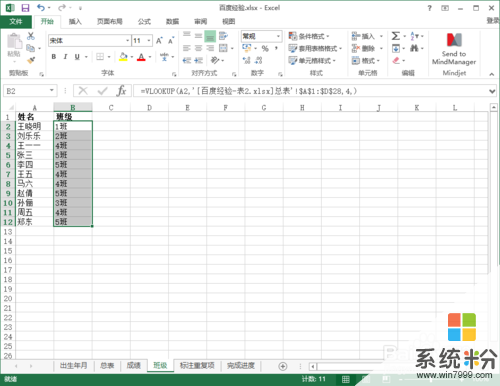Select column C header
This screenshot has width=500, height=386.
(x=111, y=107)
